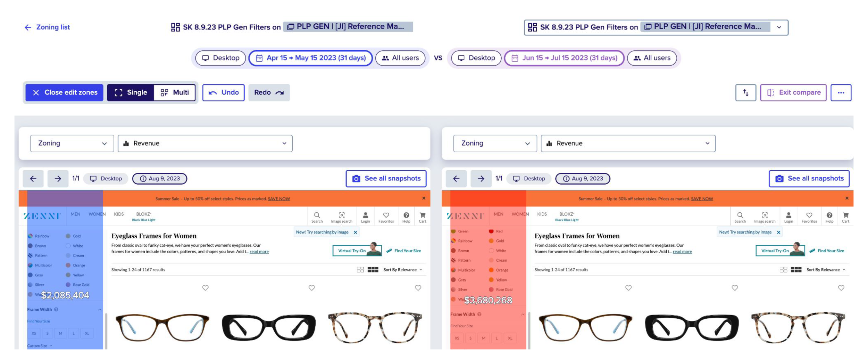The height and width of the screenshot is (359, 868).
Task: Close the Summer Sale banner in left snapshot
Action: tap(424, 198)
